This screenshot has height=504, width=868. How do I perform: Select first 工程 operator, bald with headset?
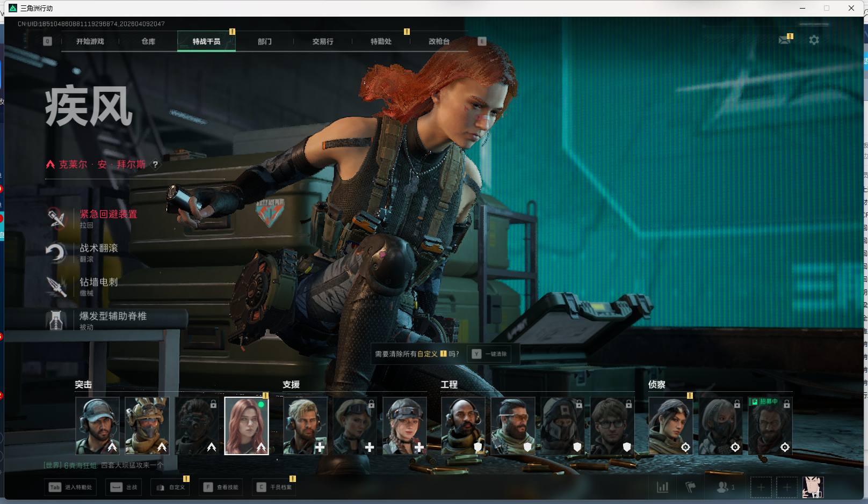[x=463, y=426]
